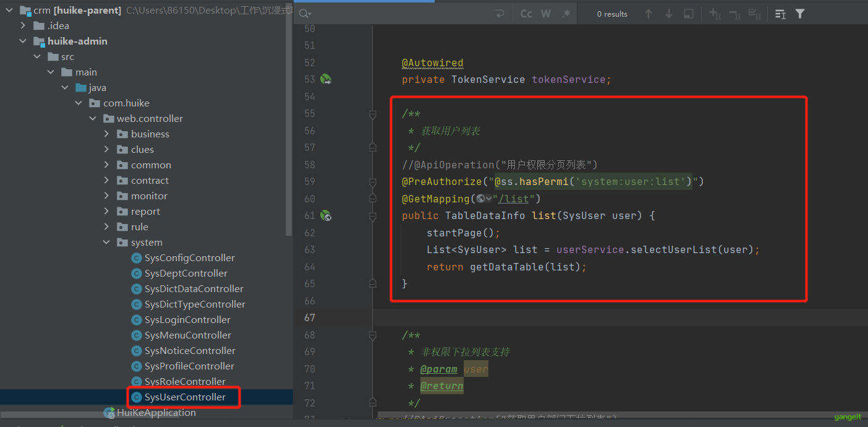The image size is (868, 427).
Task: Expand the clues package arrow
Action: (107, 150)
